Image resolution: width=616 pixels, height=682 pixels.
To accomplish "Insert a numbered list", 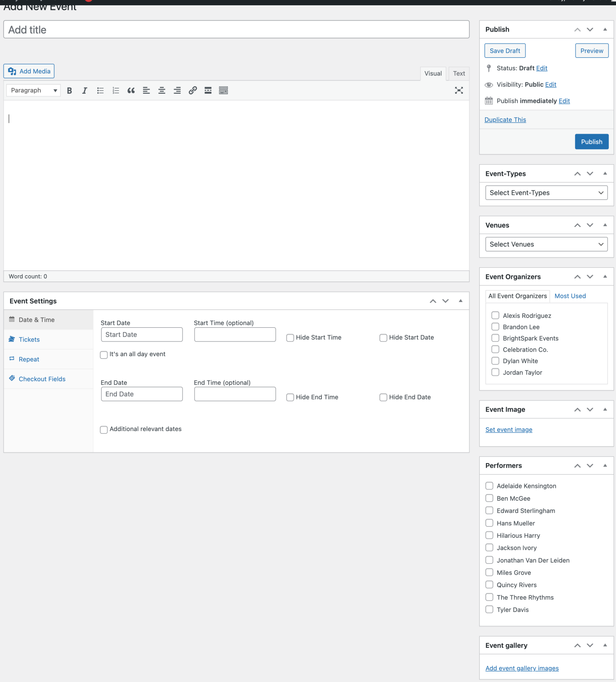I will tap(115, 90).
